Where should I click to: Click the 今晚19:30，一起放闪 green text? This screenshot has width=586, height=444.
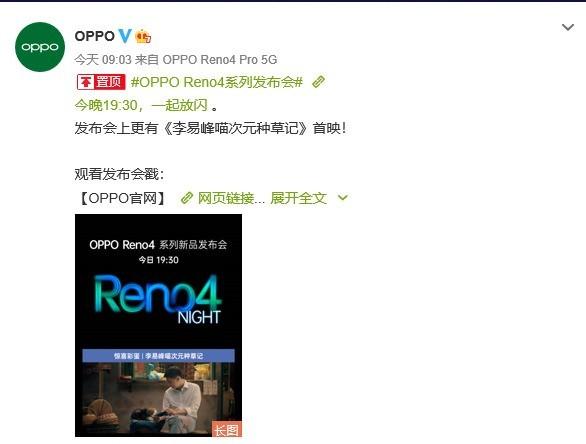tap(141, 105)
